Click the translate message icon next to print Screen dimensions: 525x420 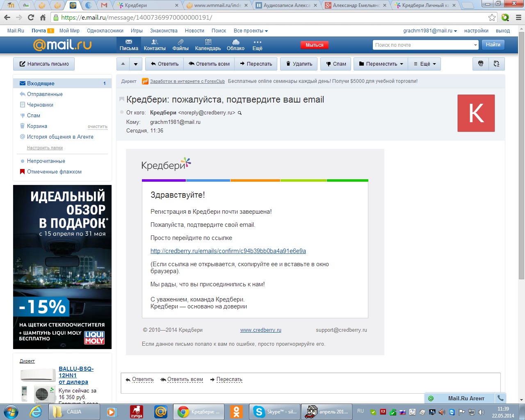click(497, 64)
